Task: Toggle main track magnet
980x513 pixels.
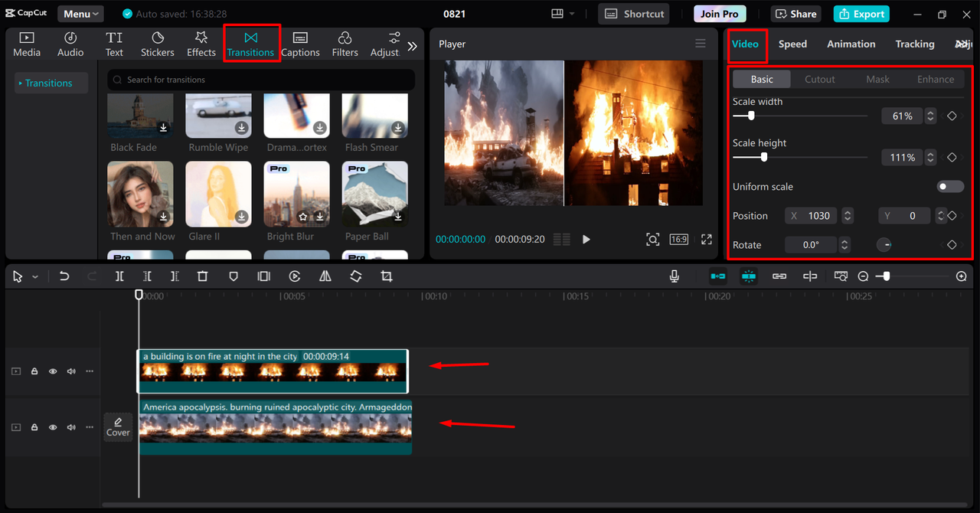Action: coord(718,276)
